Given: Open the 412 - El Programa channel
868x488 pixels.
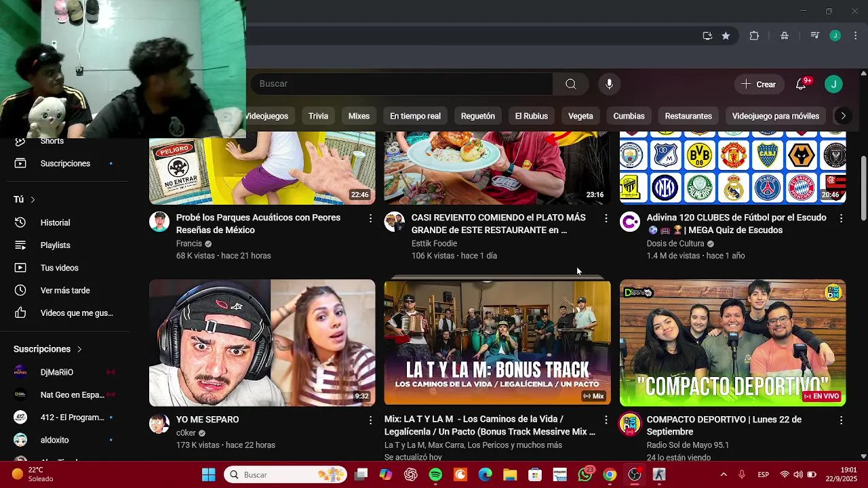Looking at the screenshot, I should point(65,418).
